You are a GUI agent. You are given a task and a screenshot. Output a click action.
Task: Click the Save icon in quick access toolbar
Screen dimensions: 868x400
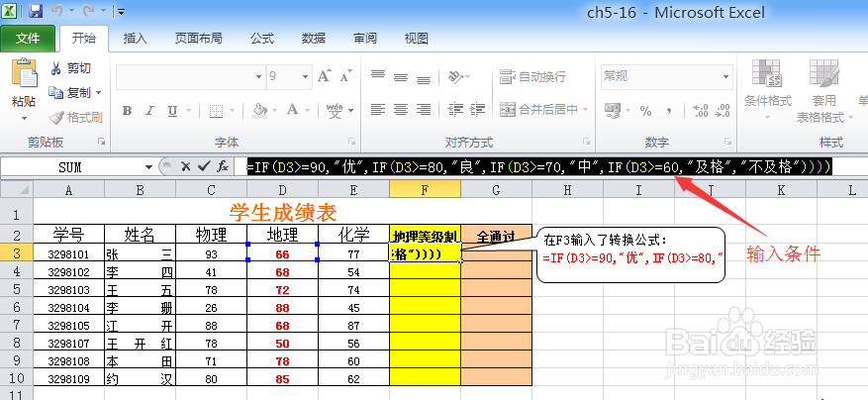36,11
